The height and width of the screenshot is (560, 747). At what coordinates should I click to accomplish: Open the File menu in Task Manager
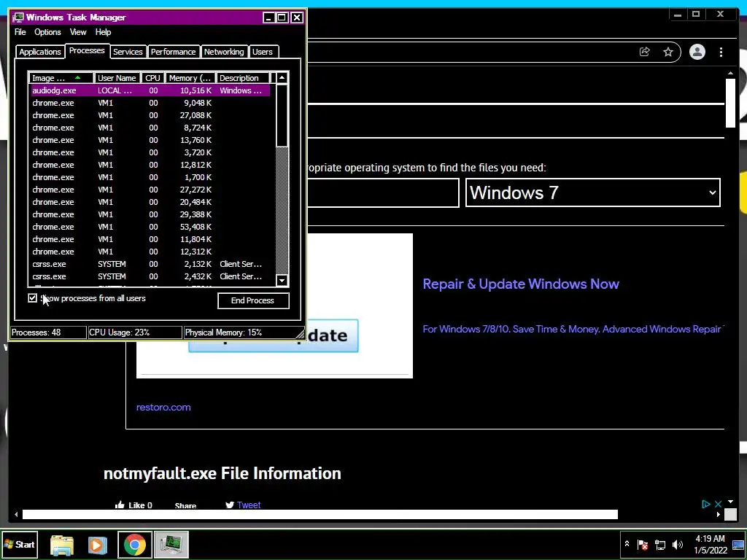[20, 32]
